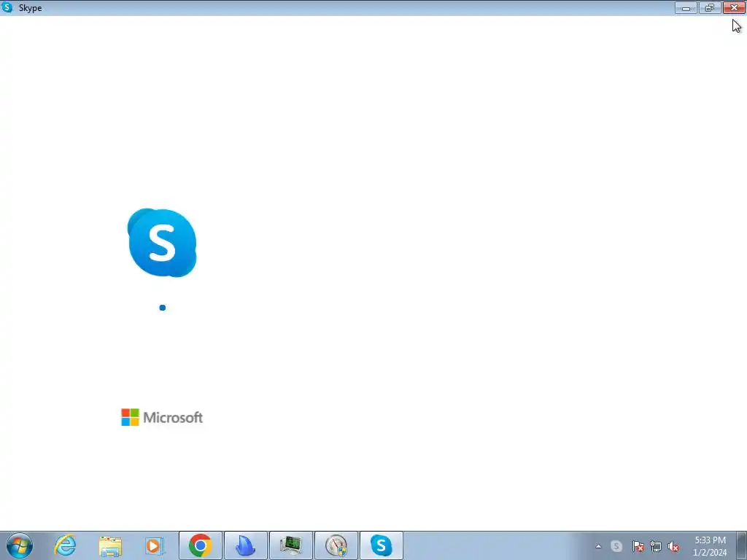Show hidden system tray icons arrow
This screenshot has width=747, height=560.
point(598,546)
